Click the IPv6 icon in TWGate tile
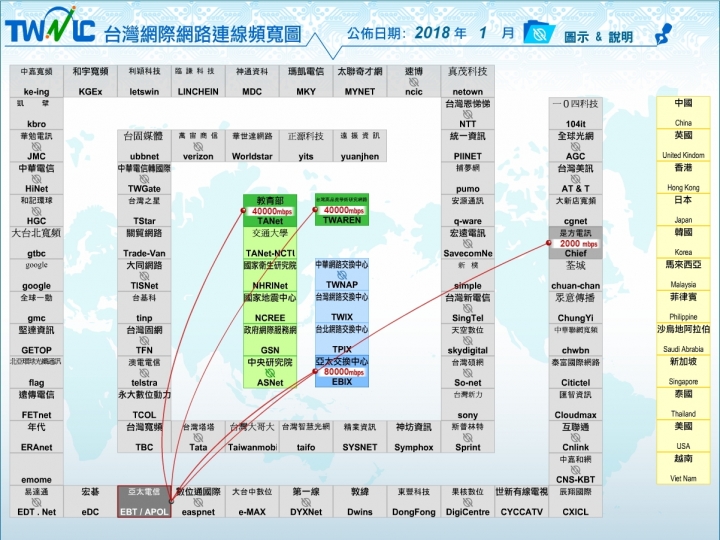The image size is (720, 540). (x=144, y=179)
